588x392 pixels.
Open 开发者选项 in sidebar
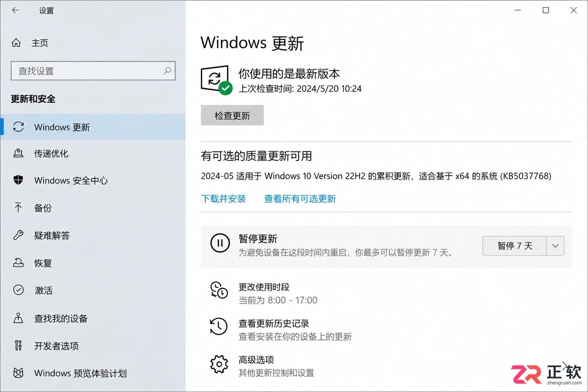pos(93,345)
